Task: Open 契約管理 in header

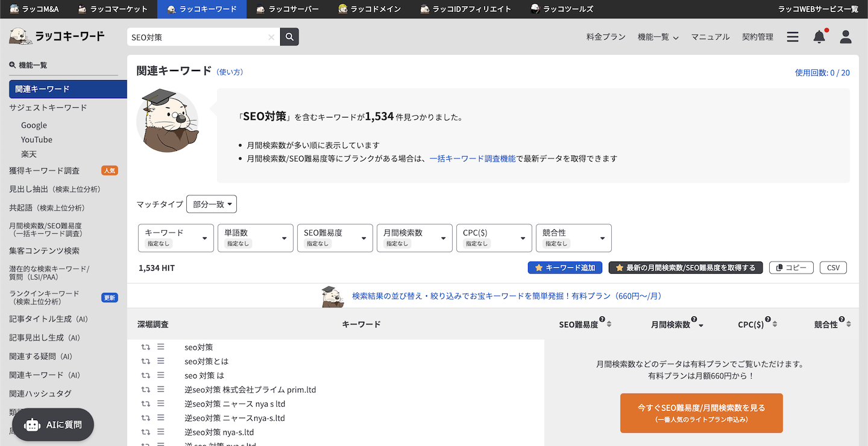Action: point(758,37)
